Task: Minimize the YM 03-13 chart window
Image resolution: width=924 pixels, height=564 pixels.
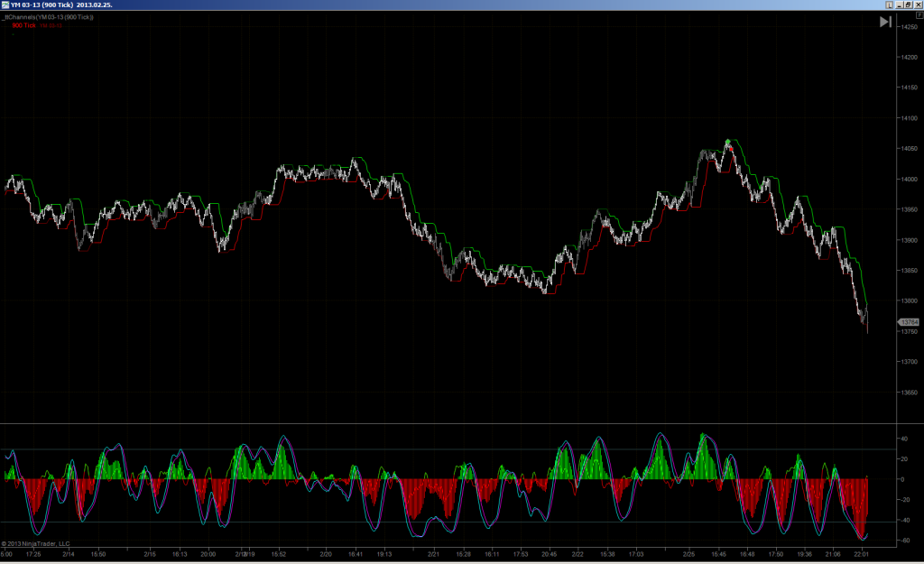Action: [x=900, y=5]
